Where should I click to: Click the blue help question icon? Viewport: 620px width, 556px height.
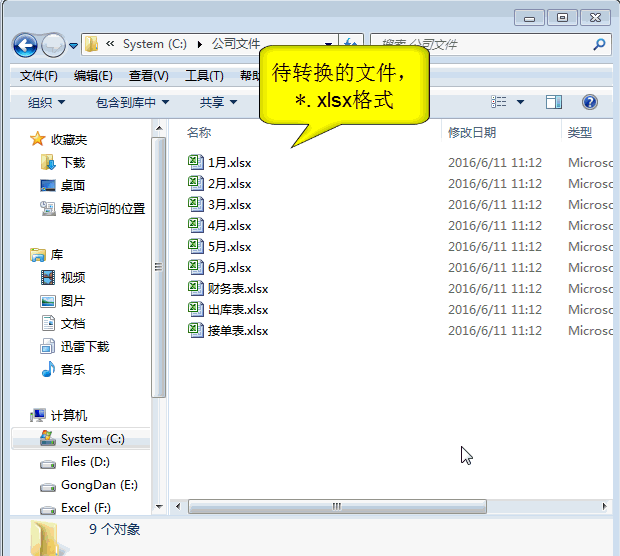point(590,102)
